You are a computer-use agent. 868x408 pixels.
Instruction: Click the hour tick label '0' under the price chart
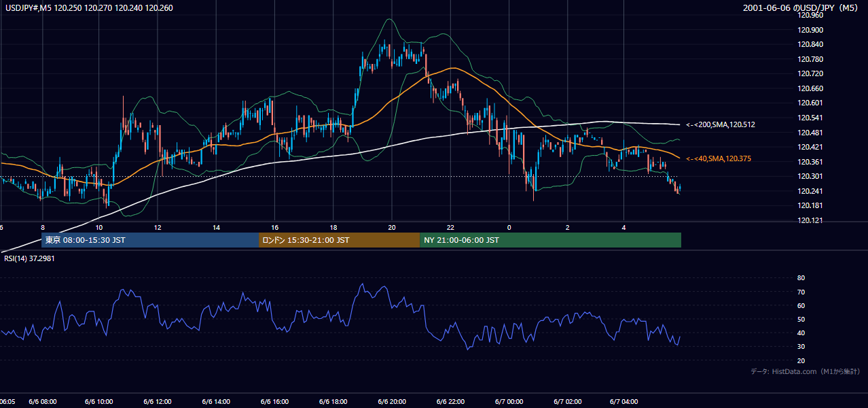point(509,227)
